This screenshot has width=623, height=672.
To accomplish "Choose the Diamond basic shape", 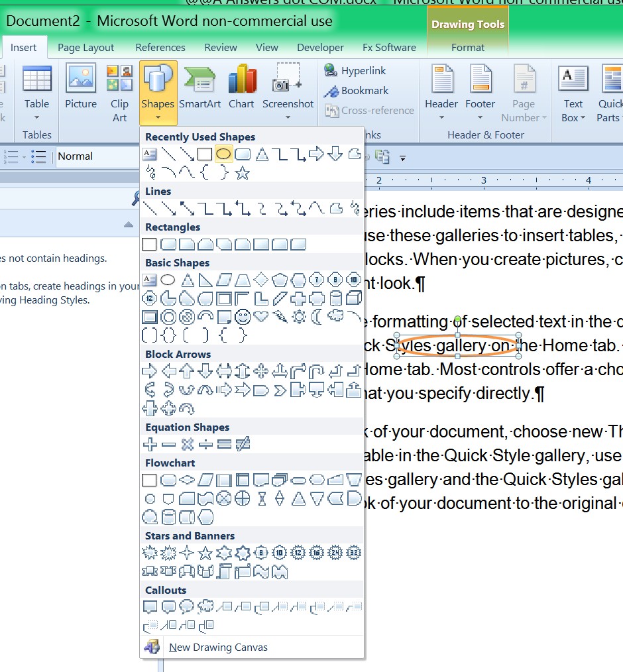I will (x=261, y=280).
